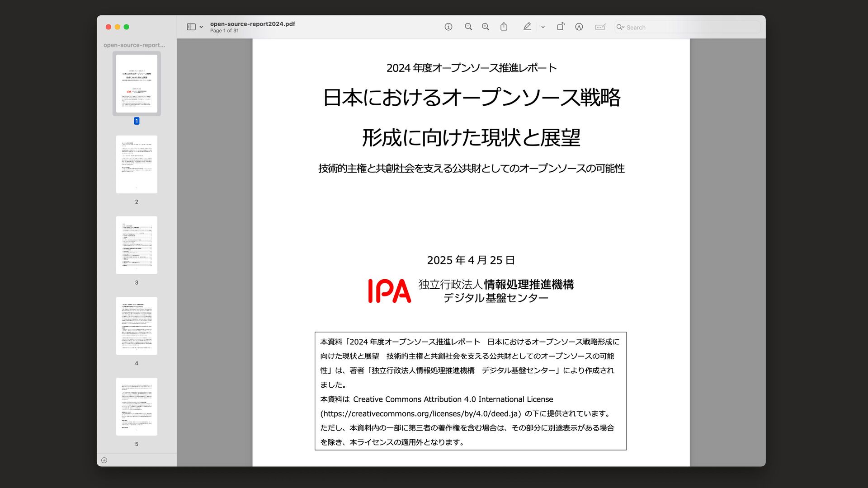This screenshot has width=868, height=488.
Task: Select the Highlight pen tool
Action: coord(527,27)
